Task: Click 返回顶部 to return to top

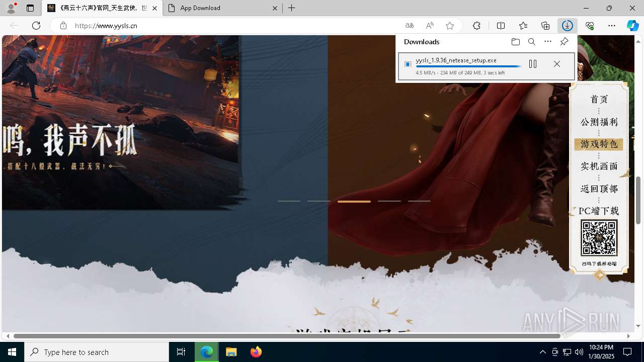Action: click(599, 189)
